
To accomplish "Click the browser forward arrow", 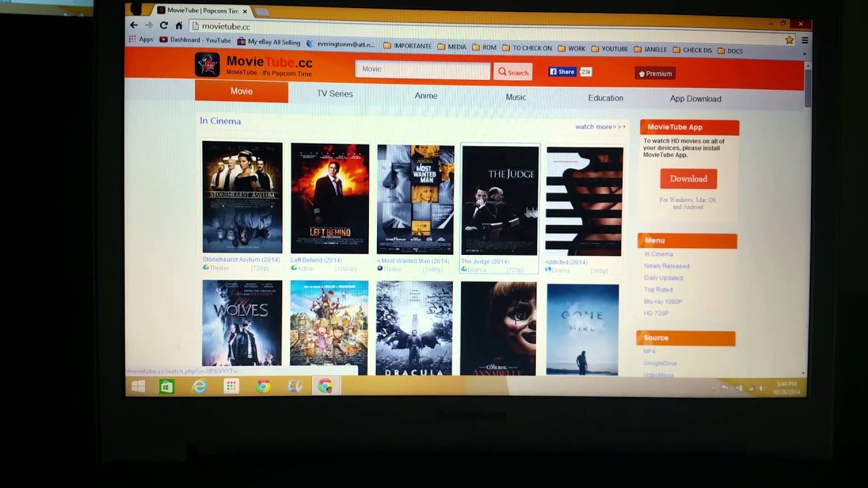I will (149, 25).
